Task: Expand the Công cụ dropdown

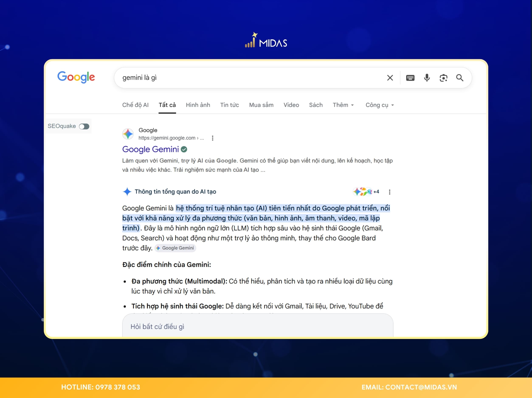Action: coord(380,105)
